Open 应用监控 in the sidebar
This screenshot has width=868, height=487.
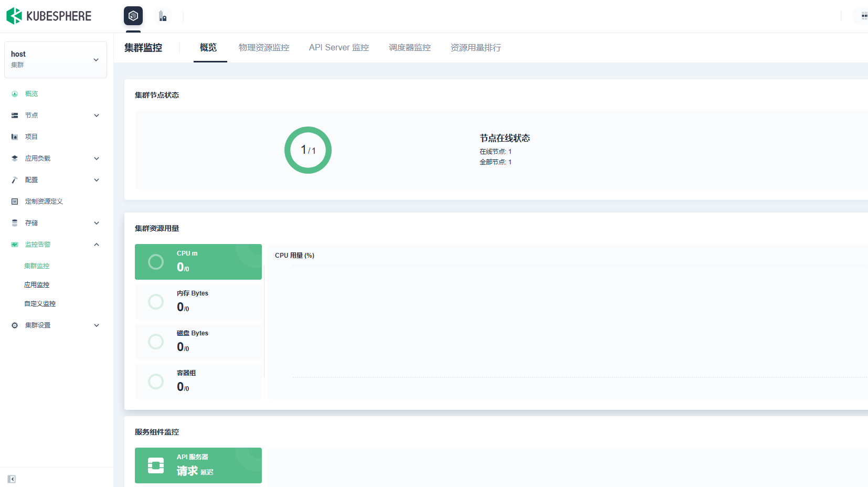[x=37, y=285]
